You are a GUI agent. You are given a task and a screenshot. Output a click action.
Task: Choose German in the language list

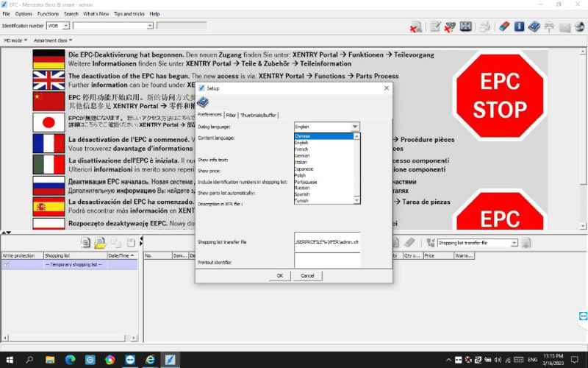[302, 155]
